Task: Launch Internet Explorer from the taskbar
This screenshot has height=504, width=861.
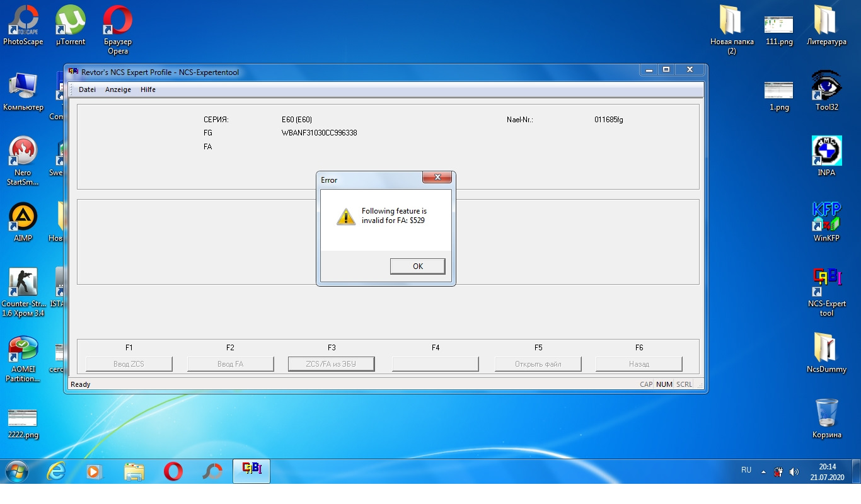Action: (56, 471)
